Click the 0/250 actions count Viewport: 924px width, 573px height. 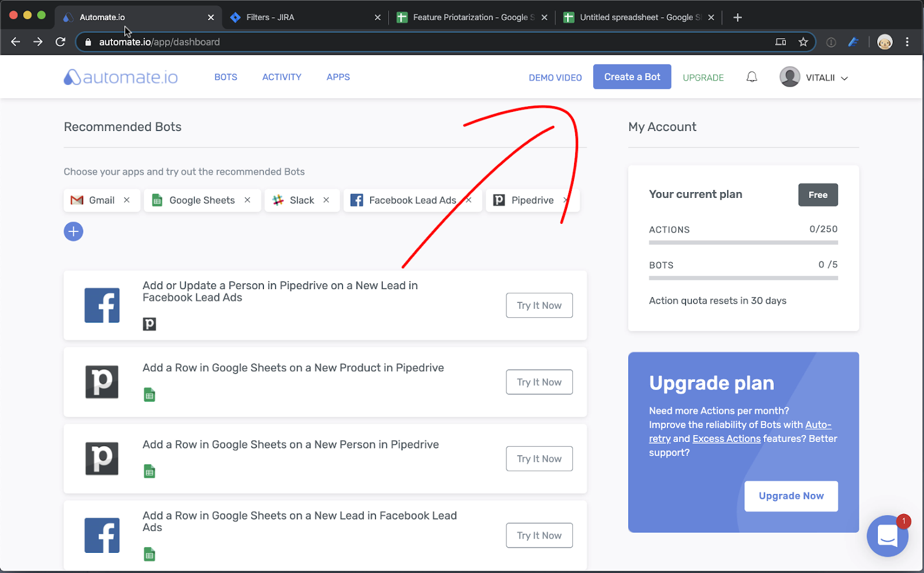(x=824, y=229)
